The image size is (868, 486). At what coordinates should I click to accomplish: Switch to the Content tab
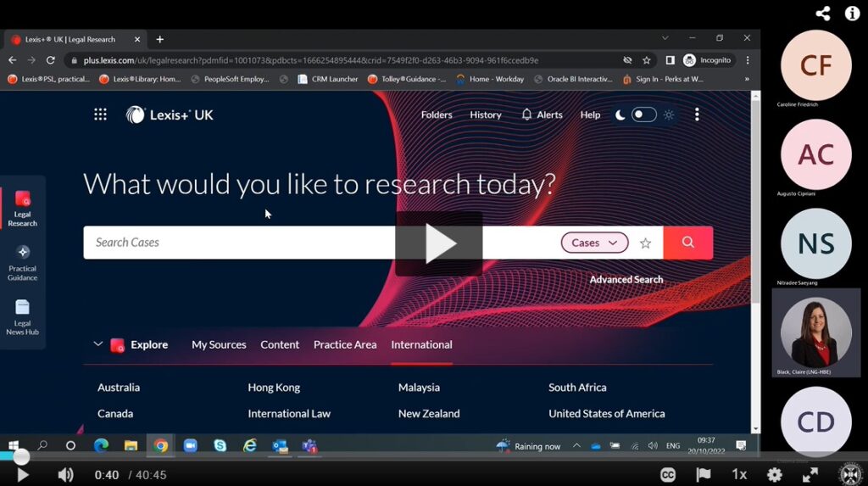click(280, 344)
